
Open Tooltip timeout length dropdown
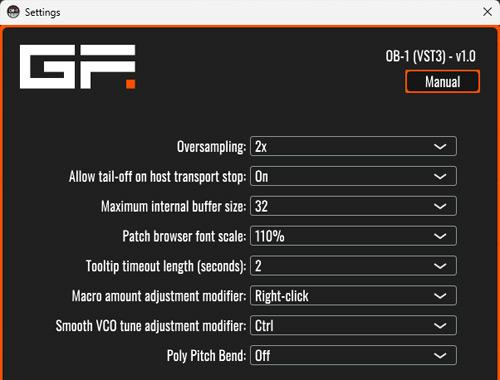(353, 266)
